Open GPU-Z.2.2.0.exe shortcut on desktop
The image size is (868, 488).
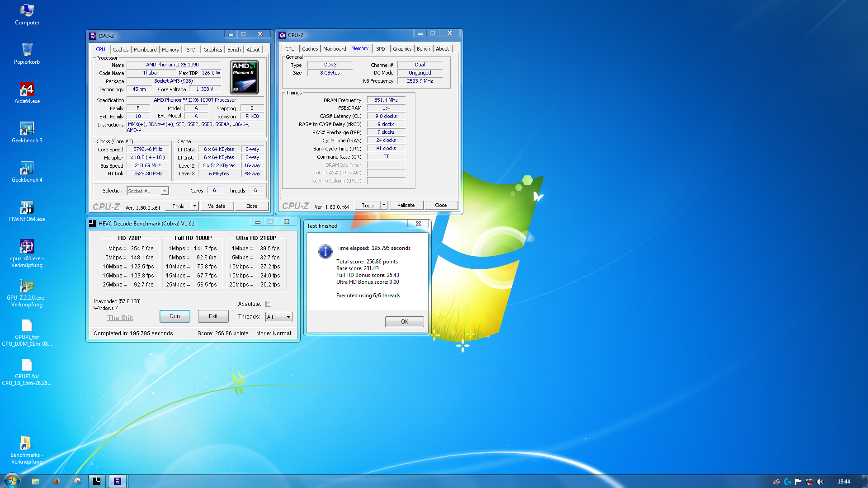[x=27, y=292]
